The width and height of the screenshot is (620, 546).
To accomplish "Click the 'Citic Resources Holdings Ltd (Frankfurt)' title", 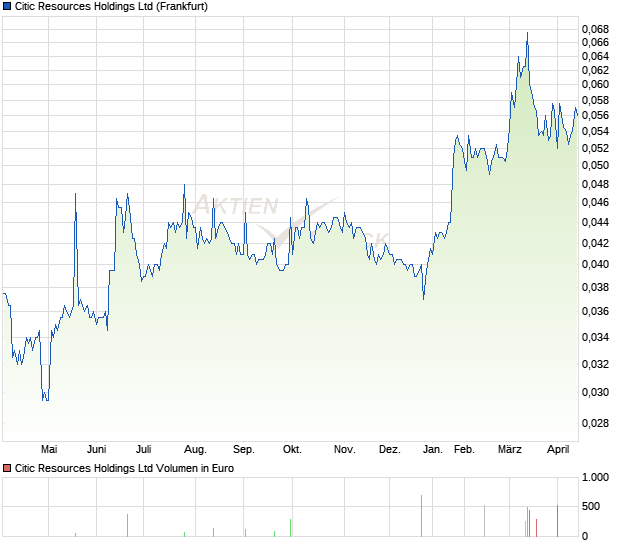I will point(111,6).
